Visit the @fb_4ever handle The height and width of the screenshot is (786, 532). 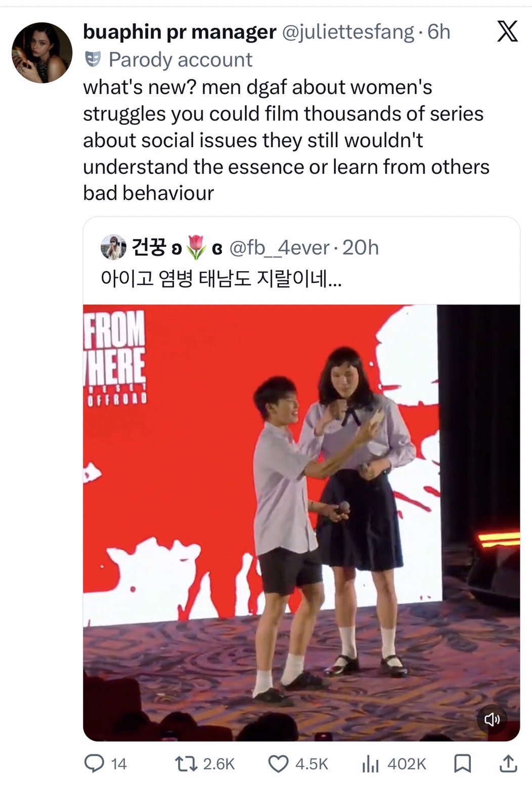click(x=280, y=247)
